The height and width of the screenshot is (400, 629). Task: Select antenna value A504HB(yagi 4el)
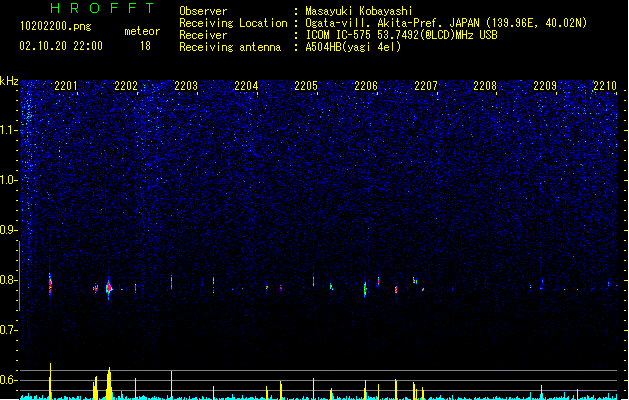353,47
